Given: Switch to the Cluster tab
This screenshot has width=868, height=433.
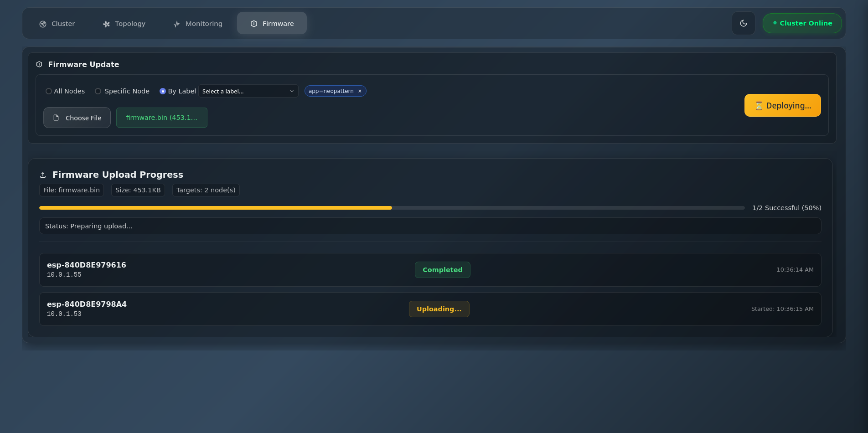Looking at the screenshot, I should coord(57,23).
